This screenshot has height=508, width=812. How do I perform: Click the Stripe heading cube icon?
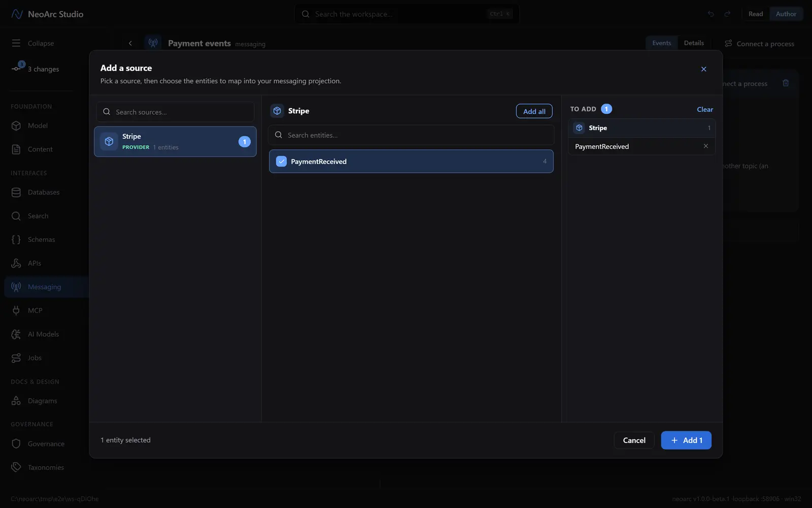(x=277, y=111)
